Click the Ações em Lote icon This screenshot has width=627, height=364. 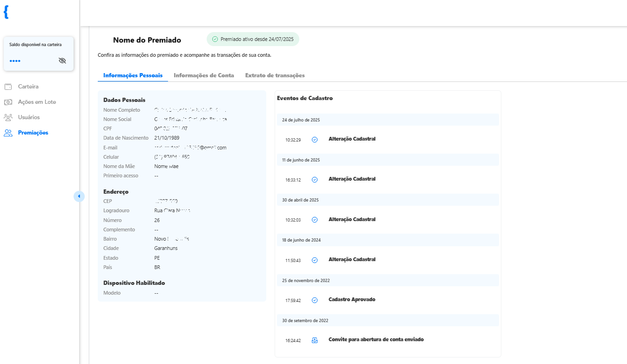8,102
